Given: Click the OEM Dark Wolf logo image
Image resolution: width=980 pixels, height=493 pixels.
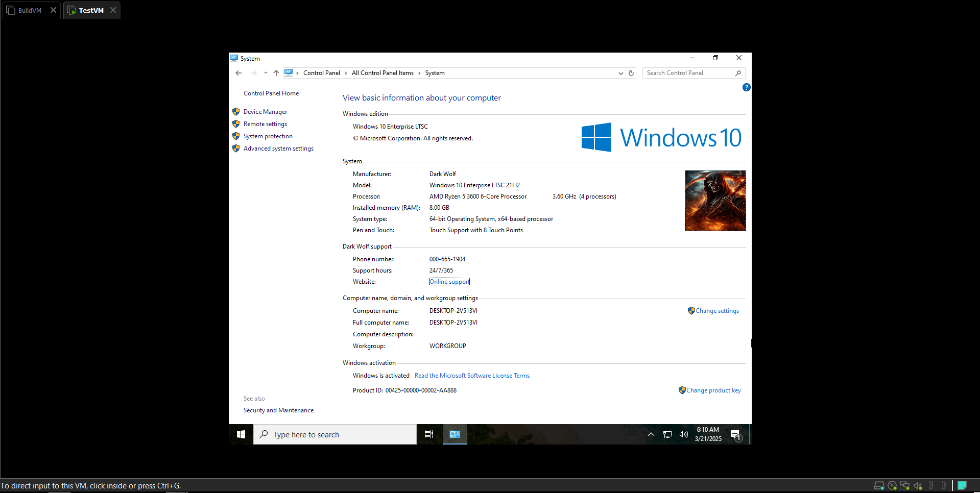Looking at the screenshot, I should coord(715,201).
